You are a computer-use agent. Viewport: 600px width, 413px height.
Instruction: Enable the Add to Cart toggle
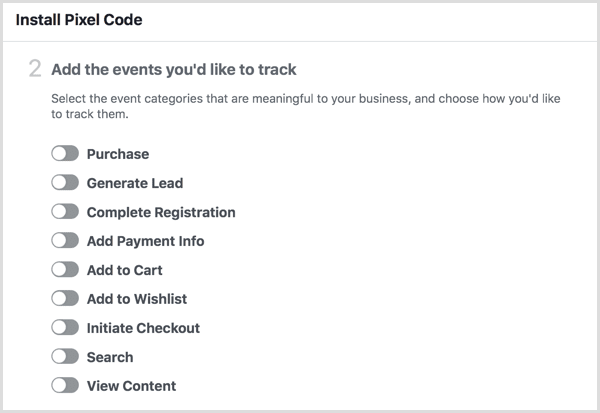tap(65, 270)
